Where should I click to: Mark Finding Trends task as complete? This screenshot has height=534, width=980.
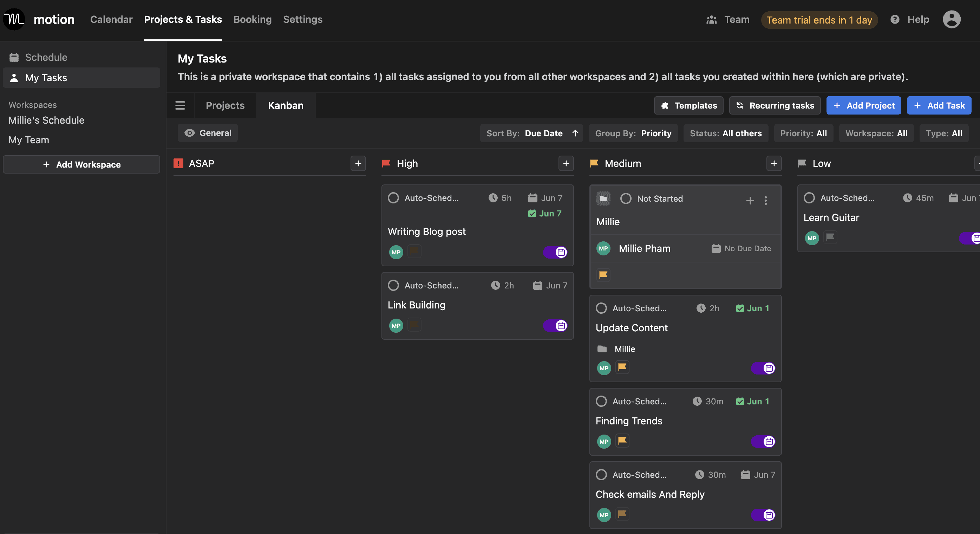click(x=601, y=401)
